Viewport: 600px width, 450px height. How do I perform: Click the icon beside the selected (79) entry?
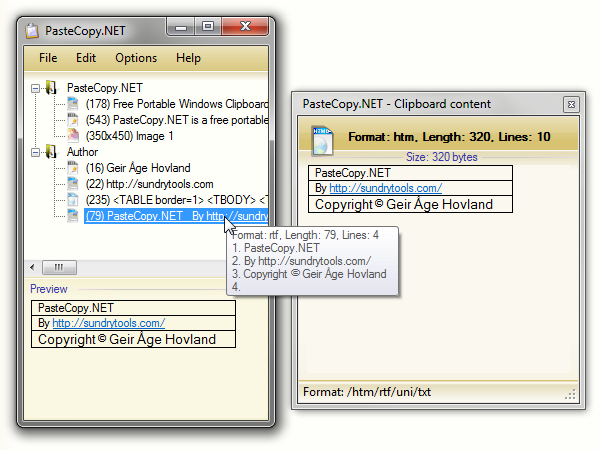[73, 215]
